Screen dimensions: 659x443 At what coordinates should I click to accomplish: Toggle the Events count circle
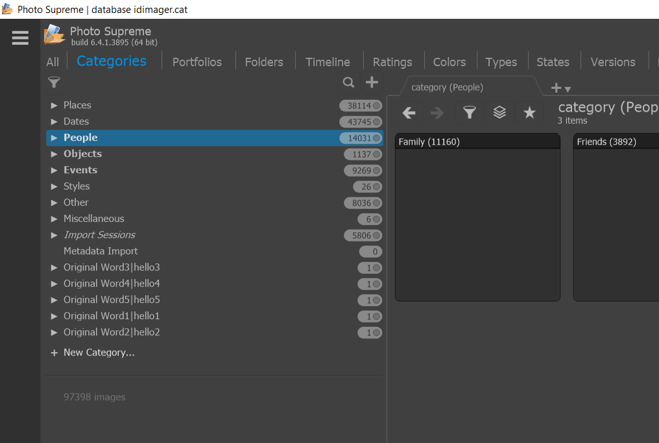pyautogui.click(x=376, y=170)
